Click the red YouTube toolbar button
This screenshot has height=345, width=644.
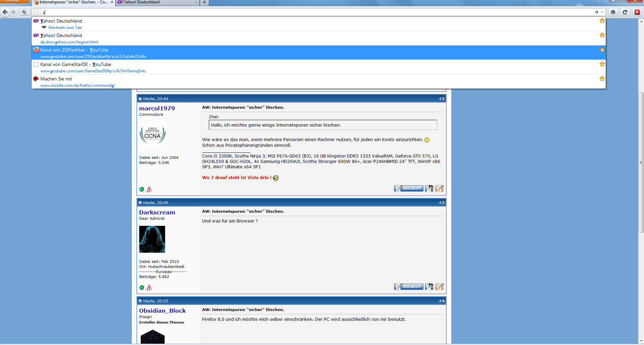pos(637,12)
